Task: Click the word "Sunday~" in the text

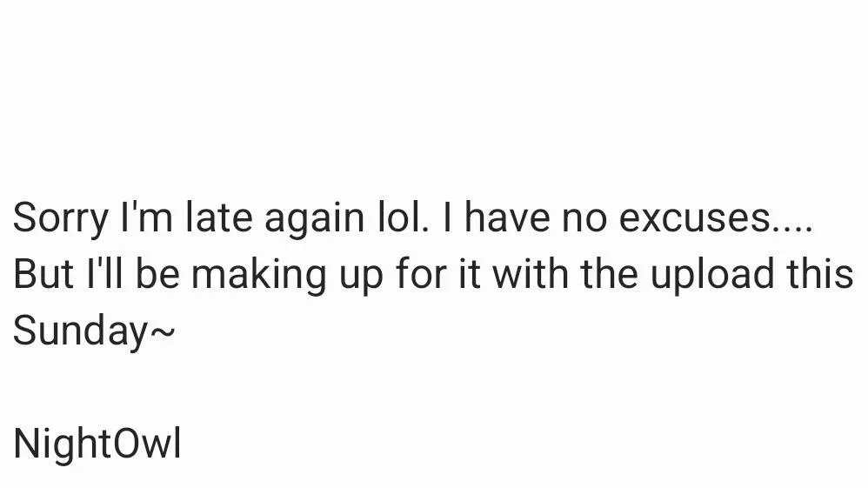Action: pos(94,331)
